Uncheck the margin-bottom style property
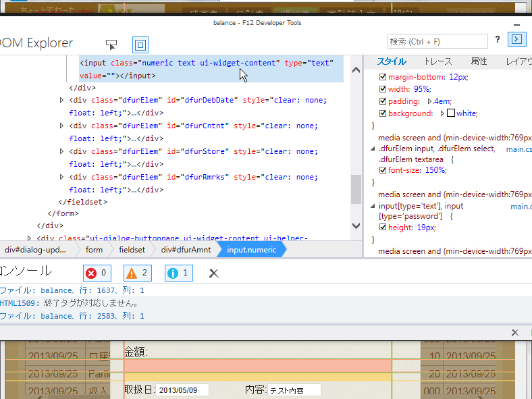 [x=383, y=77]
